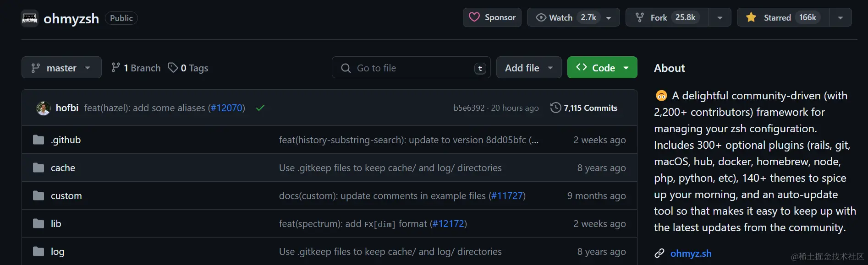
Task: Open docs(custom) update comments commit message
Action: click(x=383, y=196)
